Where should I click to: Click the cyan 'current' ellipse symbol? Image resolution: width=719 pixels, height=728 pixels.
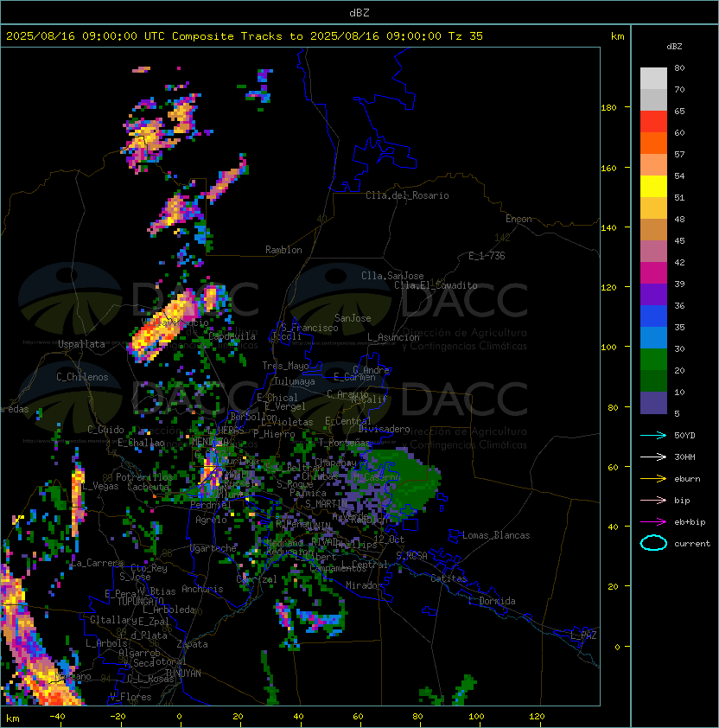click(653, 543)
